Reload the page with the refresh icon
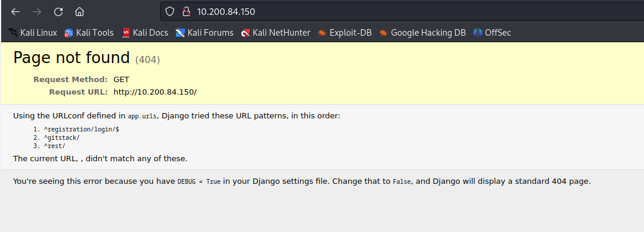Image resolution: width=644 pixels, height=232 pixels. coord(58,12)
